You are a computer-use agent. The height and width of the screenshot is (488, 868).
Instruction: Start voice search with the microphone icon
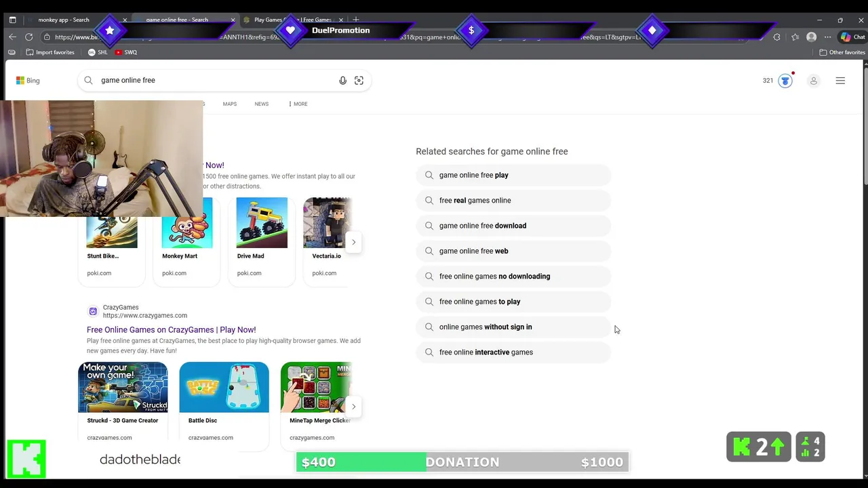(342, 81)
